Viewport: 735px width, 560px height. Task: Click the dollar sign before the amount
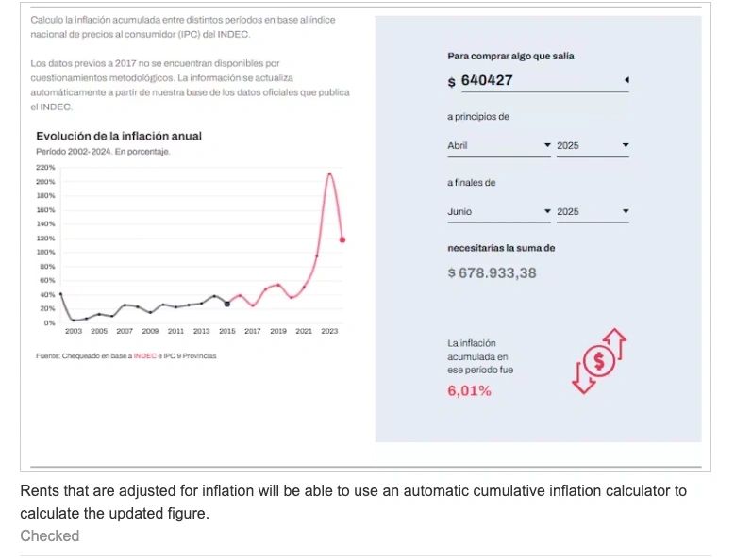point(452,81)
